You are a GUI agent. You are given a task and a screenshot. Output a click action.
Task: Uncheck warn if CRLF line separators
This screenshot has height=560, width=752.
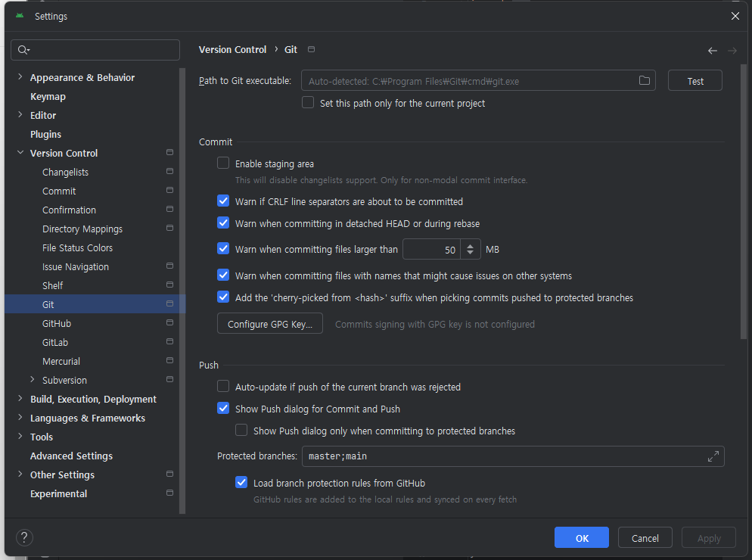223,201
